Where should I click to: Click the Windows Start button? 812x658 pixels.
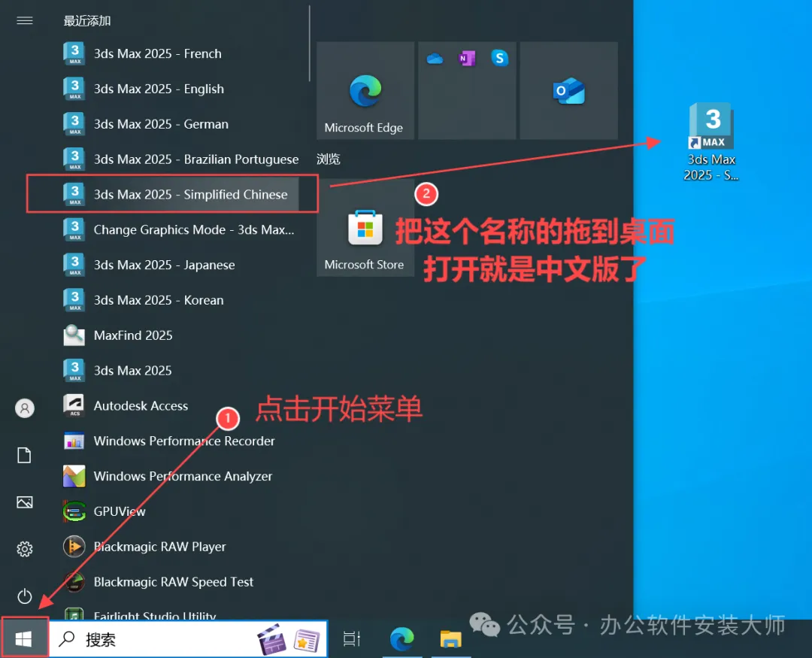pos(24,639)
